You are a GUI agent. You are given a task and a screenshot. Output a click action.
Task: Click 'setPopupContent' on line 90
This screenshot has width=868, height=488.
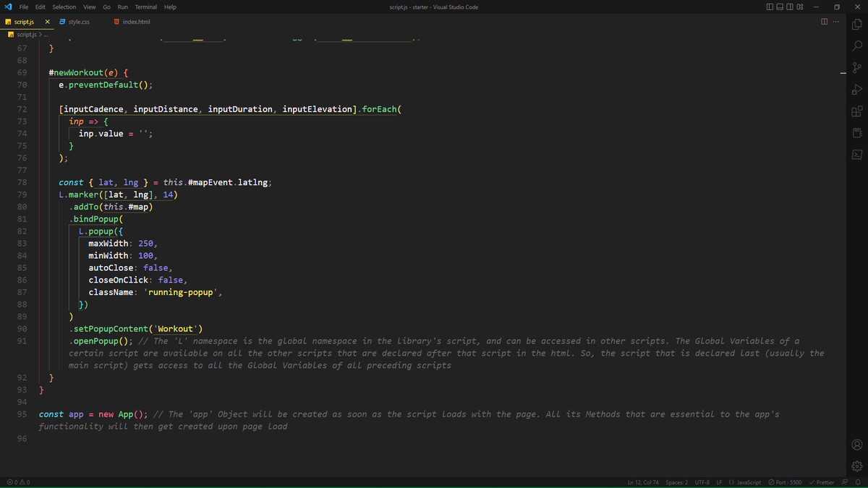point(111,329)
